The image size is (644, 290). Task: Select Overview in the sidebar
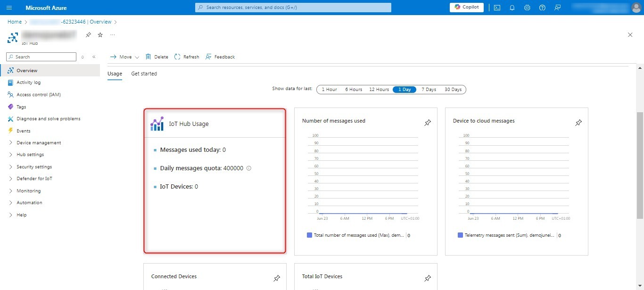50,70
